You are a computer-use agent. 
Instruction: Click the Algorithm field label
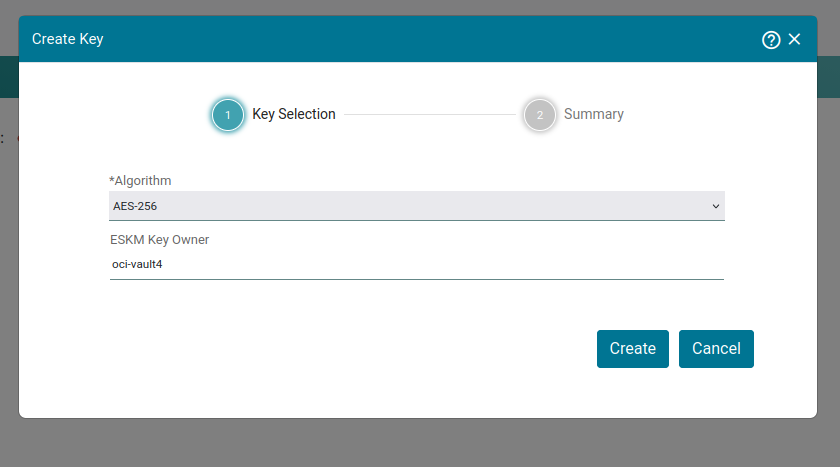pyautogui.click(x=140, y=180)
